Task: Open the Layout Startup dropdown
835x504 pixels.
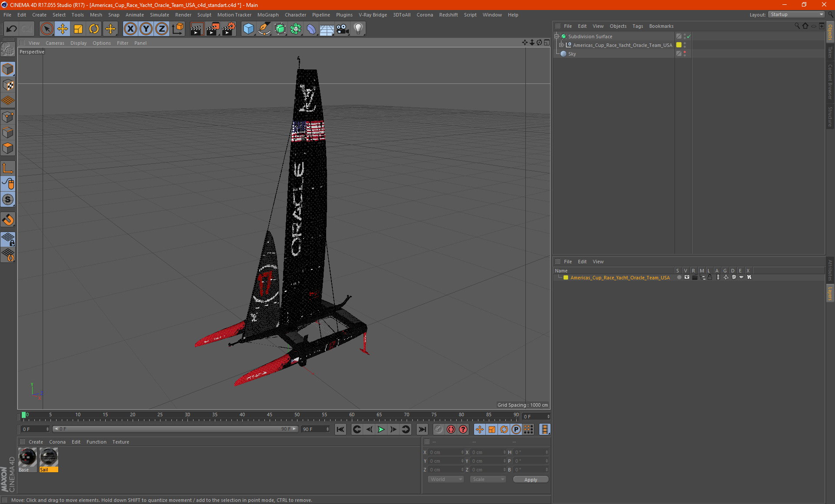Action: (796, 14)
